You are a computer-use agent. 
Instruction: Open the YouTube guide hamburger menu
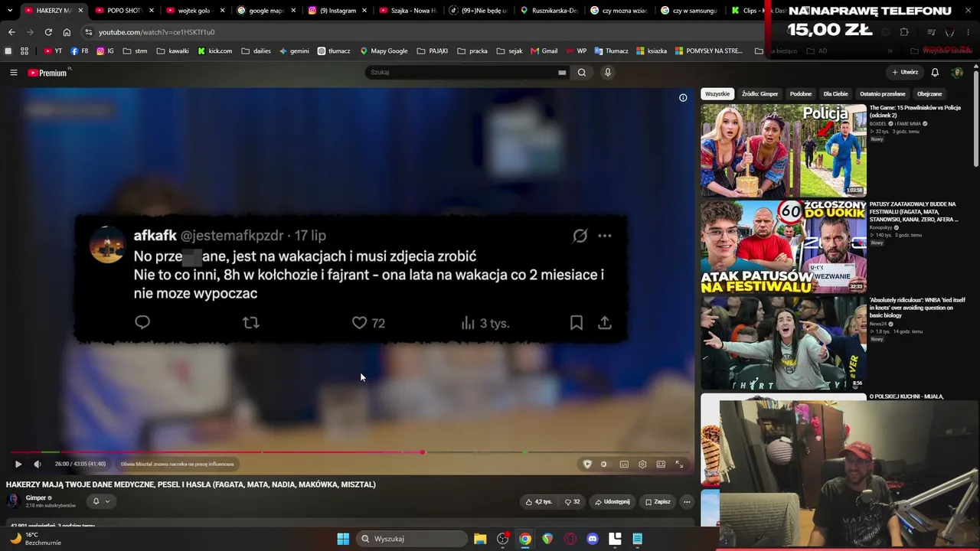[13, 73]
